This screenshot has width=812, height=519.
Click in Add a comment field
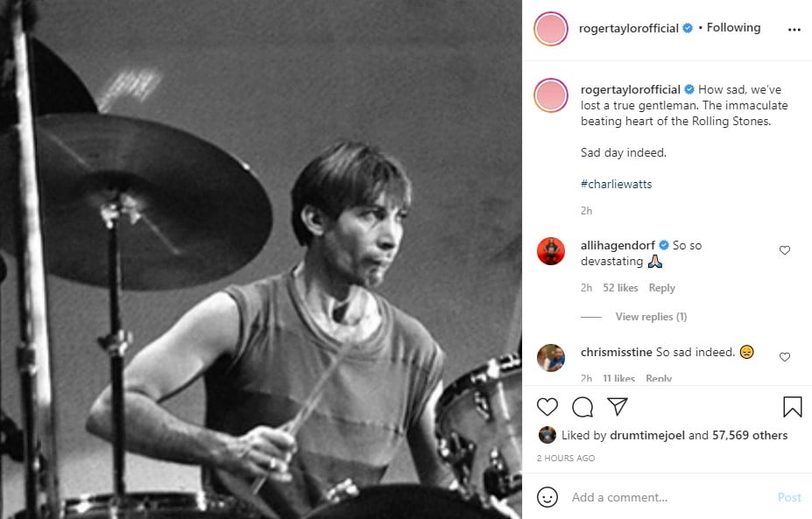tap(666, 497)
